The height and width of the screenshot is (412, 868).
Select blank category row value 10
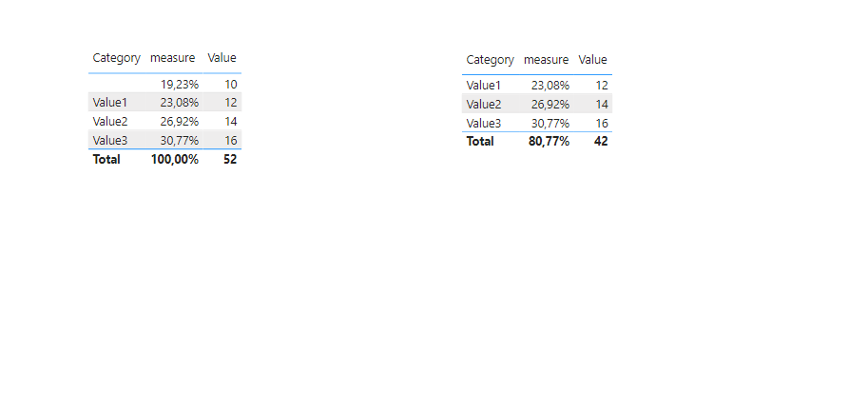(231, 84)
